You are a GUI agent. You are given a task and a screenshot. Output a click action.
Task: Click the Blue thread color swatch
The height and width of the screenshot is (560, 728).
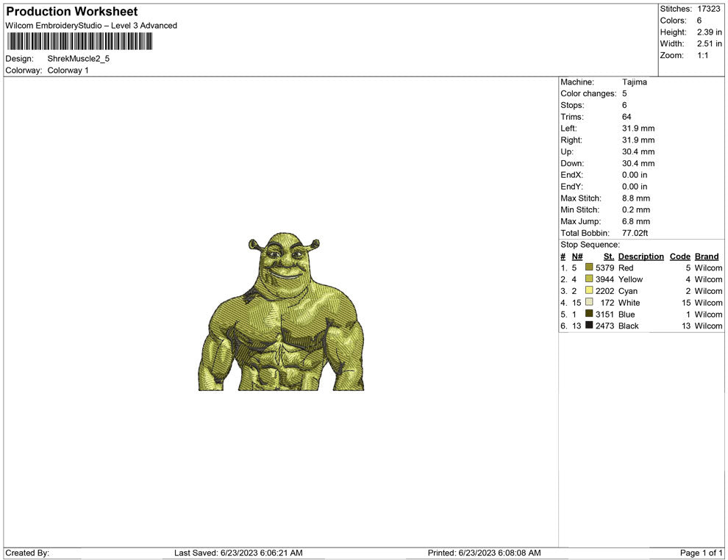pyautogui.click(x=589, y=314)
